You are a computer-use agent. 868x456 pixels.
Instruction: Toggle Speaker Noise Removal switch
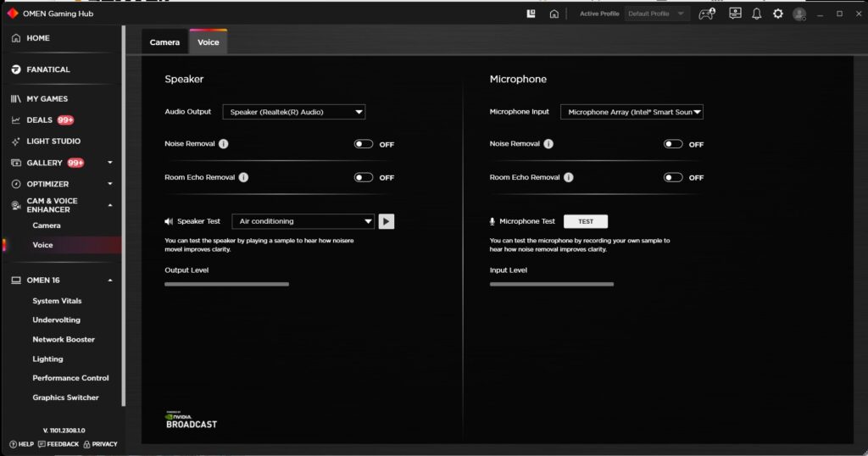pos(364,144)
